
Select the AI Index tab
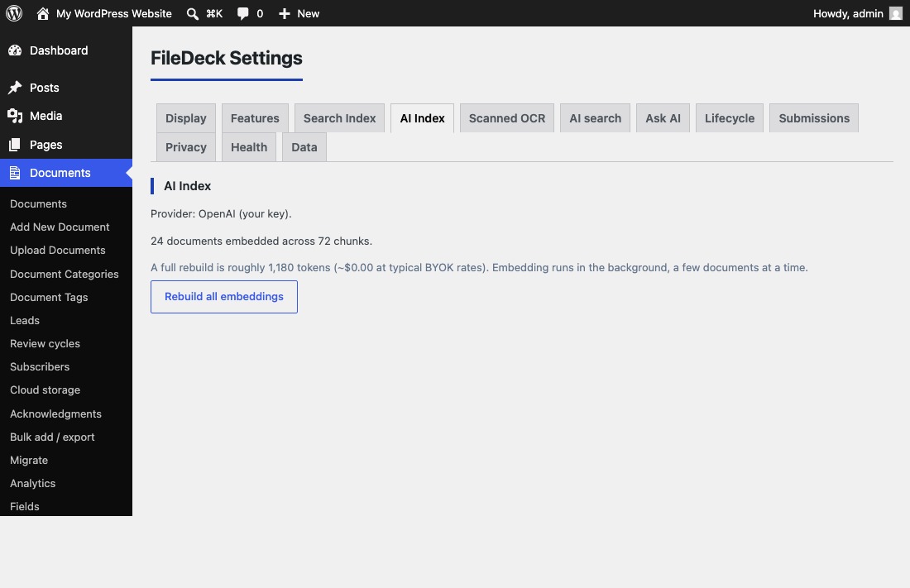(x=423, y=117)
